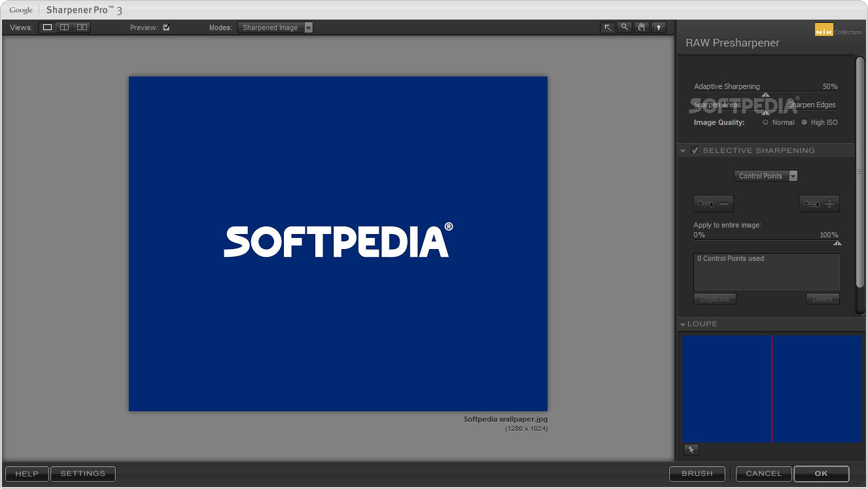Image resolution: width=868 pixels, height=489 pixels.
Task: Open the Control Points dropdown
Action: (x=766, y=176)
